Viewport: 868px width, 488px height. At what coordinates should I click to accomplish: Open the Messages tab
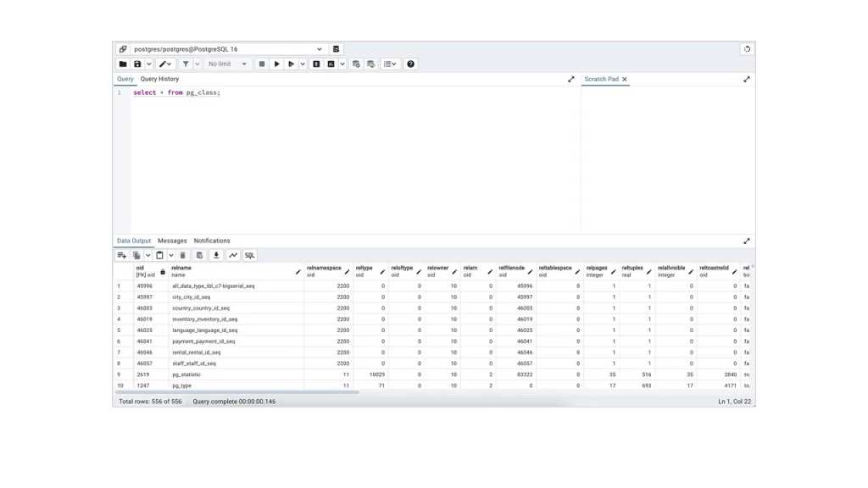[172, 241]
